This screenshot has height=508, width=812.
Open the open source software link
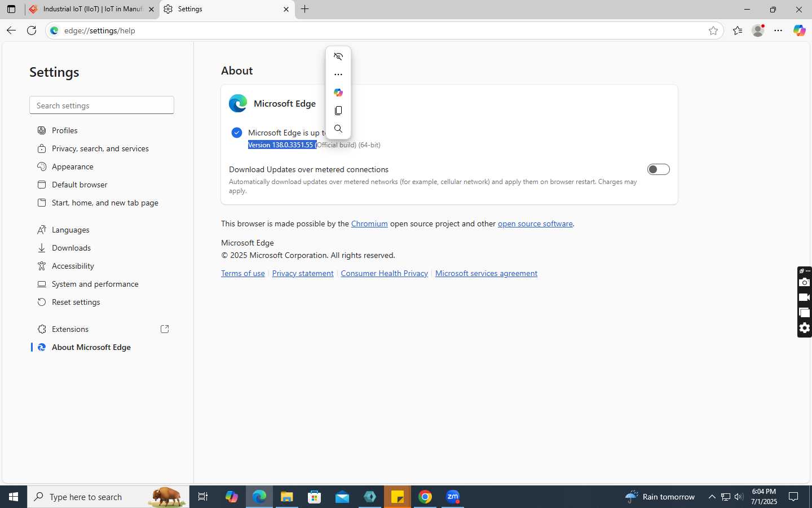tap(535, 224)
